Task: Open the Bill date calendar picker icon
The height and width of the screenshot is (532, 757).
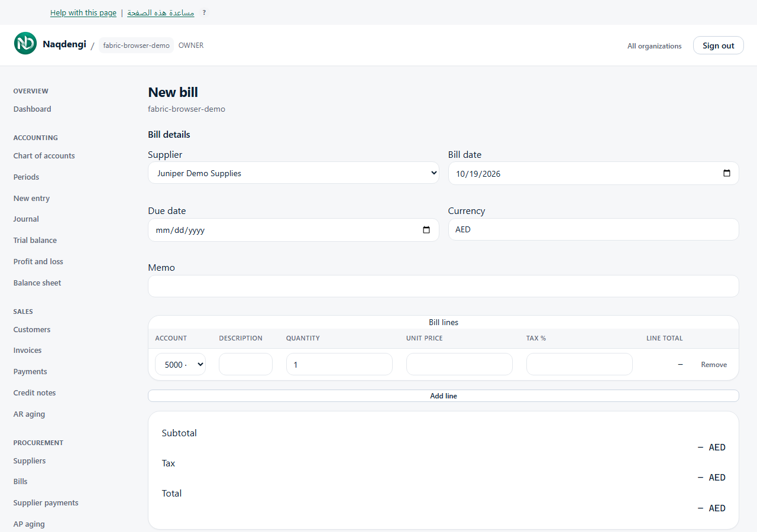Action: 727,173
